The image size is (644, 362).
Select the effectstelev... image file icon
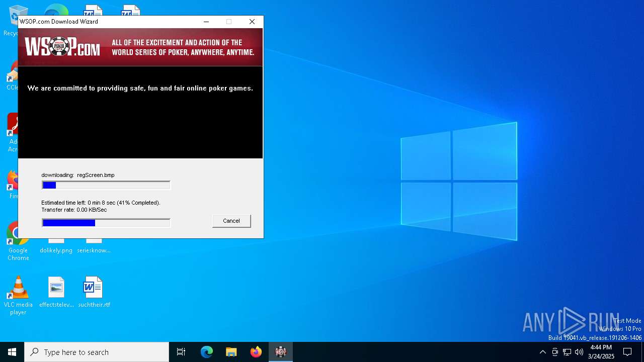tap(56, 292)
